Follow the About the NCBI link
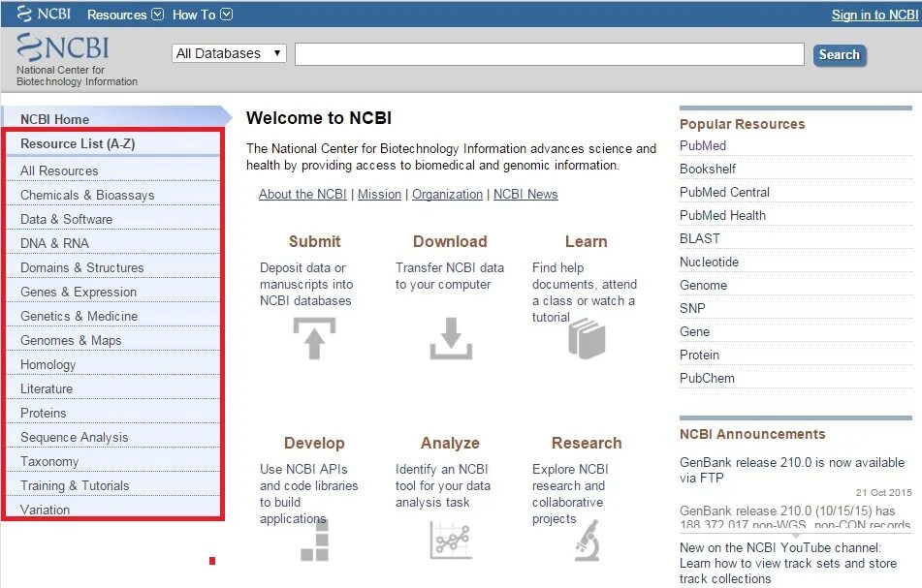922x588 pixels. point(302,195)
